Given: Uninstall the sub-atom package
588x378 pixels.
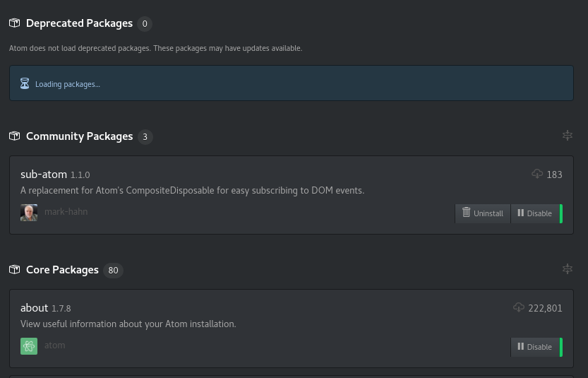Looking at the screenshot, I should click(x=483, y=213).
